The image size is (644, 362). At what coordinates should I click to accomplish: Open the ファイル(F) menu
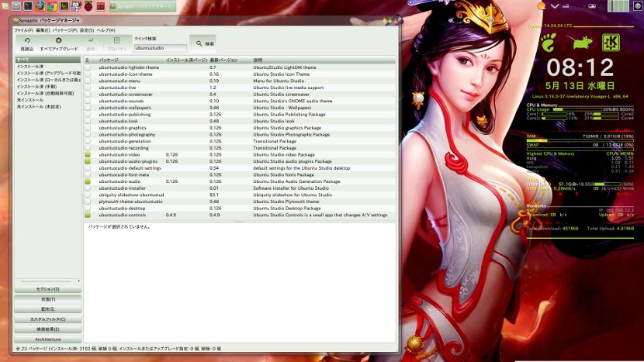click(23, 30)
